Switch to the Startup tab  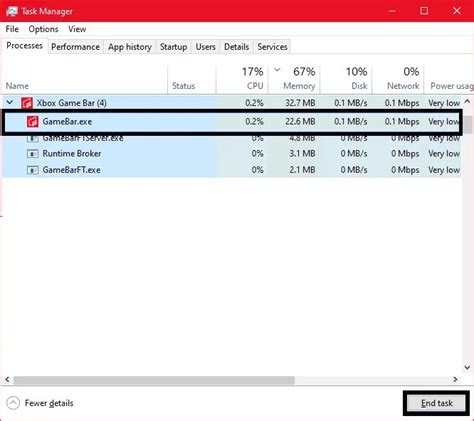coord(173,47)
